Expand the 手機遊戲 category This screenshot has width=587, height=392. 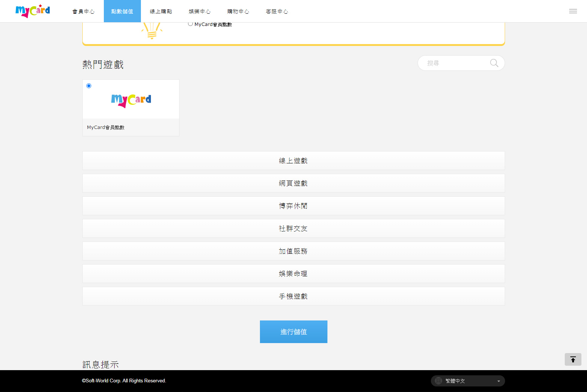(293, 296)
